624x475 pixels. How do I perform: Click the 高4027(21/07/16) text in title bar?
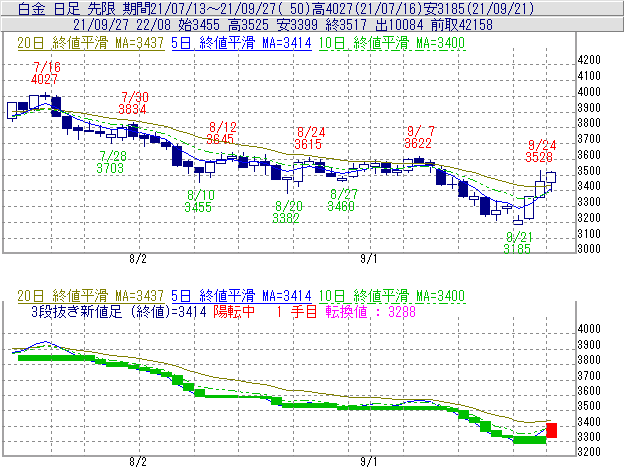click(368, 8)
